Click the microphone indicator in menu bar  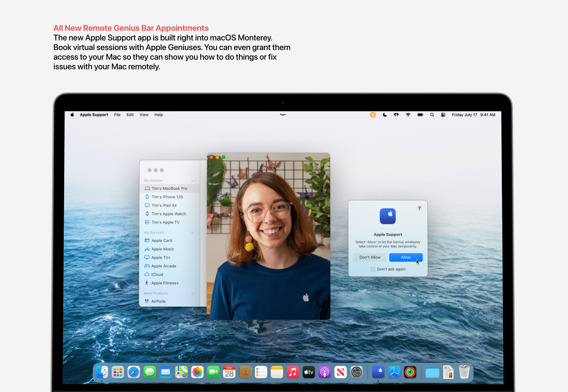tap(373, 115)
